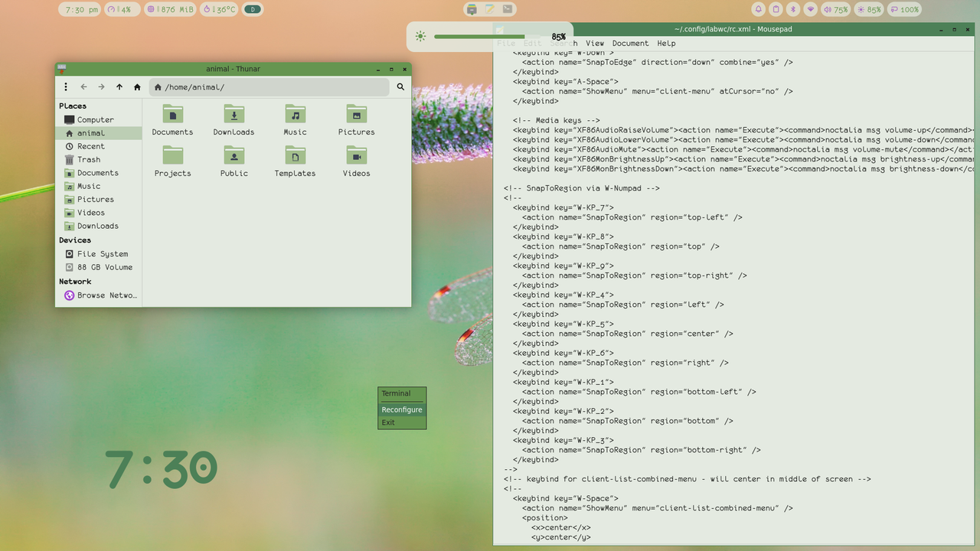Click the Wi-Fi icon in top bar
This screenshot has height=551, width=980.
click(x=810, y=10)
